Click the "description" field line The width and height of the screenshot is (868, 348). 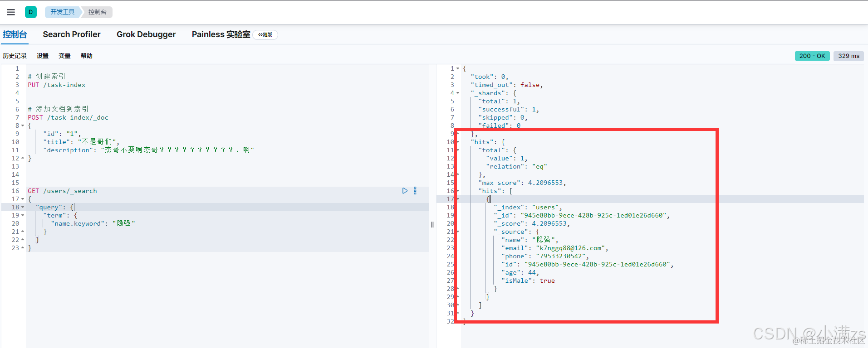[x=149, y=150]
